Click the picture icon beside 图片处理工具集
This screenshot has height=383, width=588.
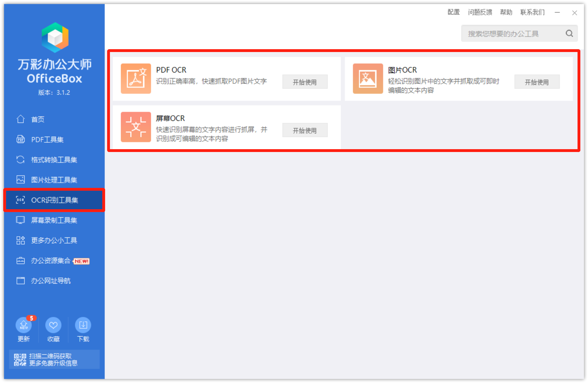(21, 179)
